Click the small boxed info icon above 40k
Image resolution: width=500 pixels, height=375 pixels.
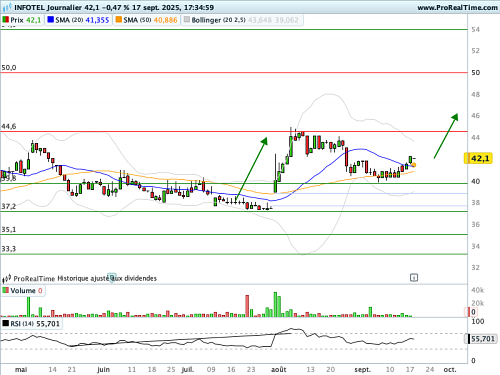pyautogui.click(x=414, y=277)
